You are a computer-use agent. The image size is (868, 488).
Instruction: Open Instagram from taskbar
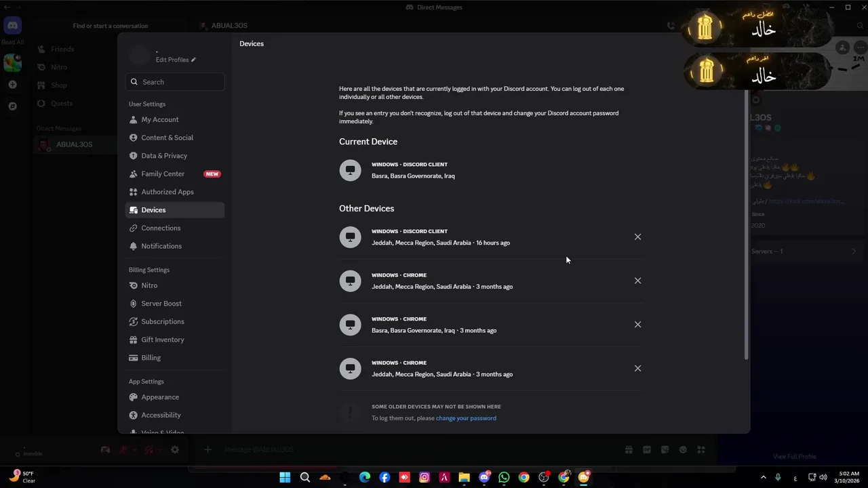pos(425,477)
